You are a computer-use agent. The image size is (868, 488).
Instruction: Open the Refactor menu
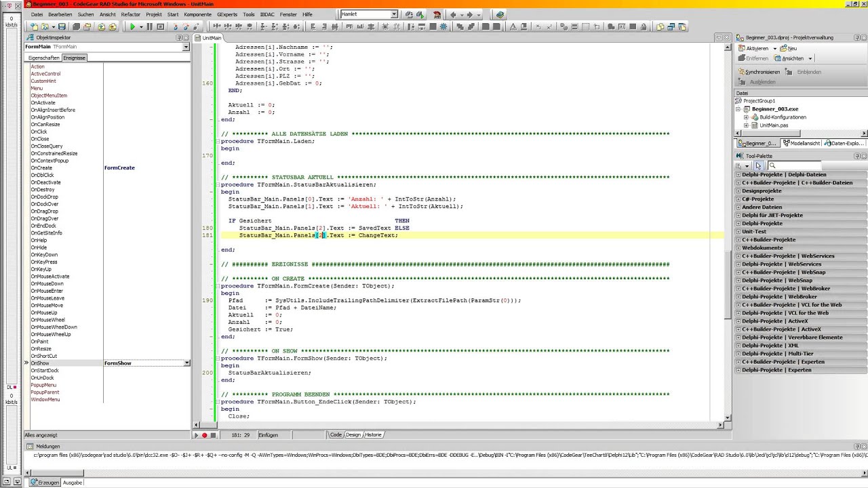tap(131, 14)
